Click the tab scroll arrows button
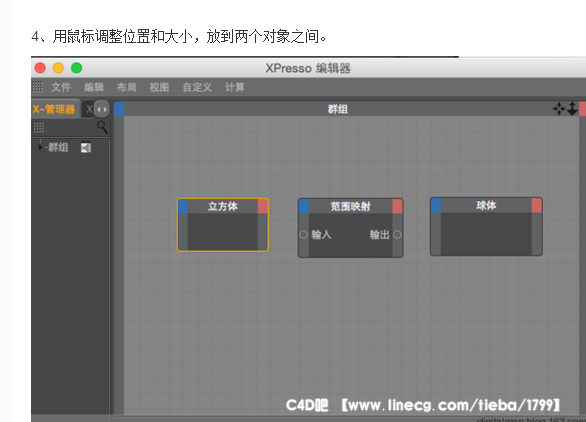The width and height of the screenshot is (586, 422). 102,110
